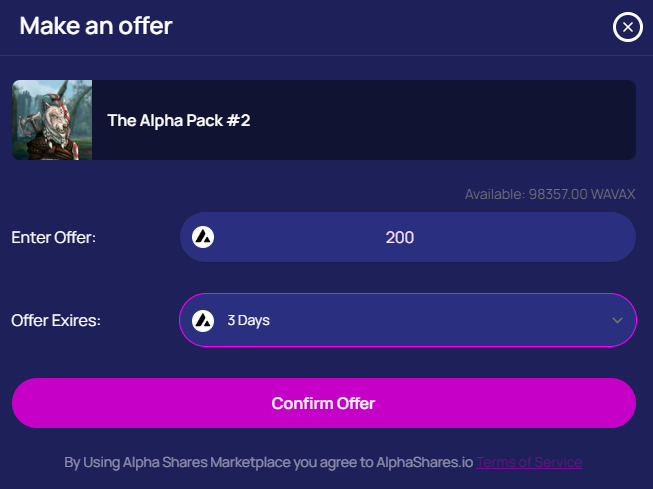Open The Alpha Pack #2 thumbnail image
653x489 pixels.
(x=52, y=120)
